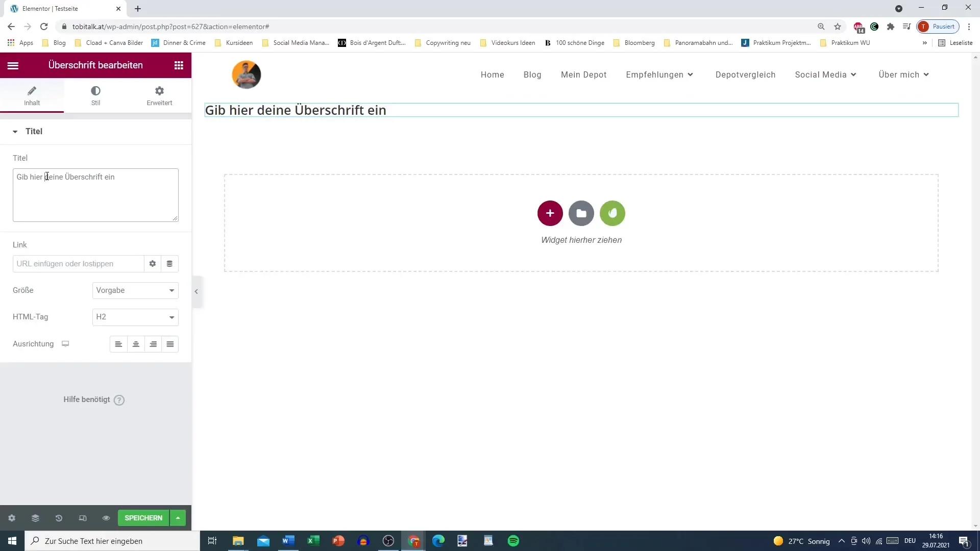This screenshot has height=551, width=980.
Task: Expand the Social Media menu
Action: [x=825, y=74]
